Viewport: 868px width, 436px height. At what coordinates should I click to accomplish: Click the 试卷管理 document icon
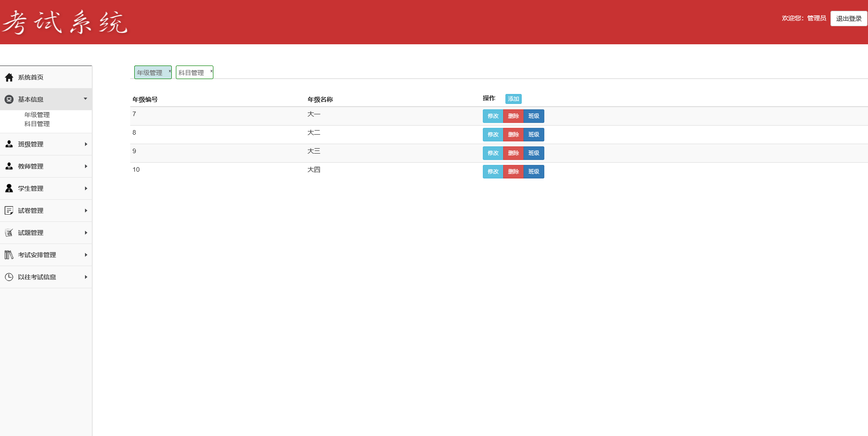(x=9, y=211)
